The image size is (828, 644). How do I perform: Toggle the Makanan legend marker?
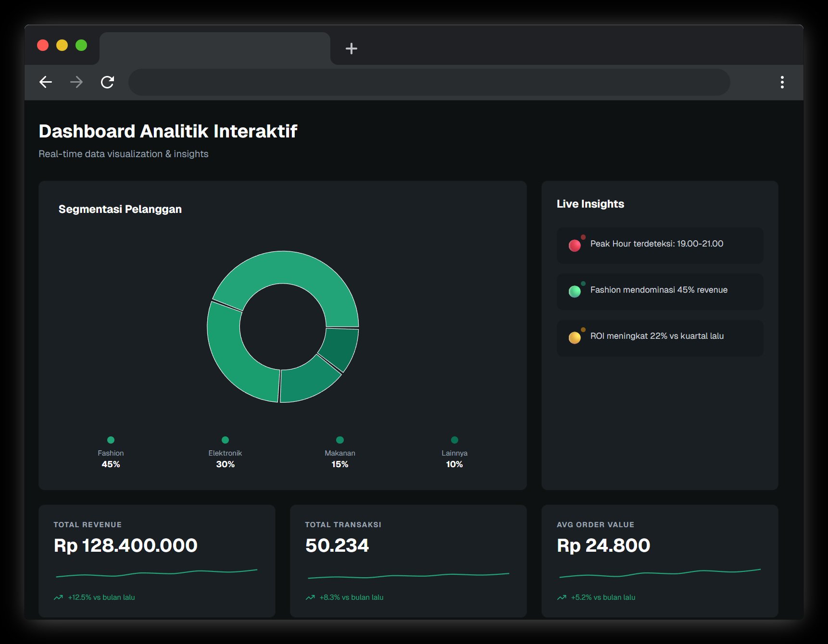point(340,439)
